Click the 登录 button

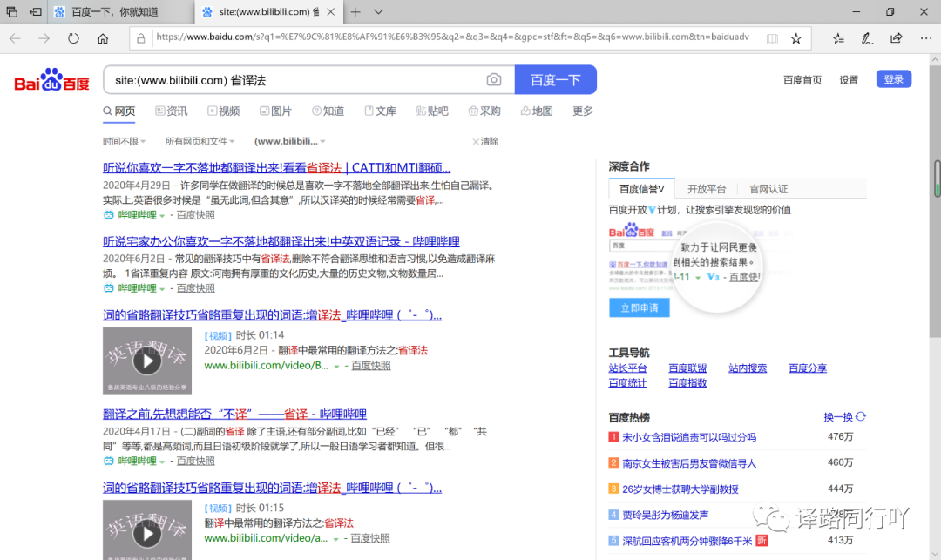[894, 79]
